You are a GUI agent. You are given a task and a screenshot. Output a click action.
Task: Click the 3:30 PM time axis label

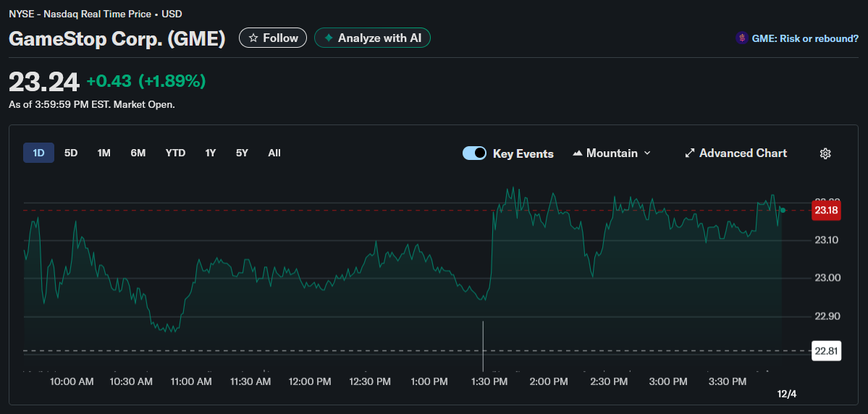point(728,382)
